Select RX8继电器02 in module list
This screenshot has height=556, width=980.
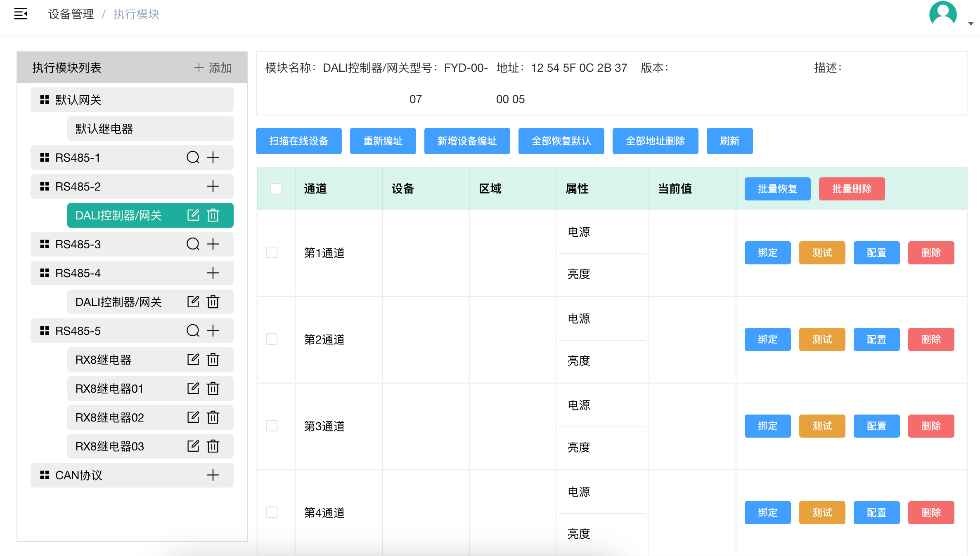(x=150, y=417)
